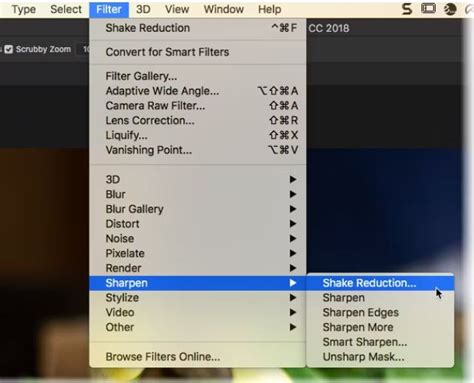Expand the Pixelate submenu

198,253
